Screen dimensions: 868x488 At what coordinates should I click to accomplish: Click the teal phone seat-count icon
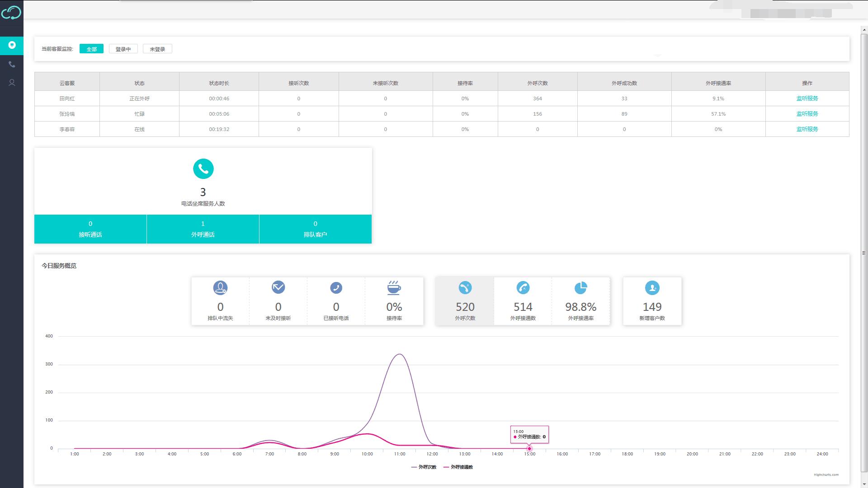click(203, 169)
